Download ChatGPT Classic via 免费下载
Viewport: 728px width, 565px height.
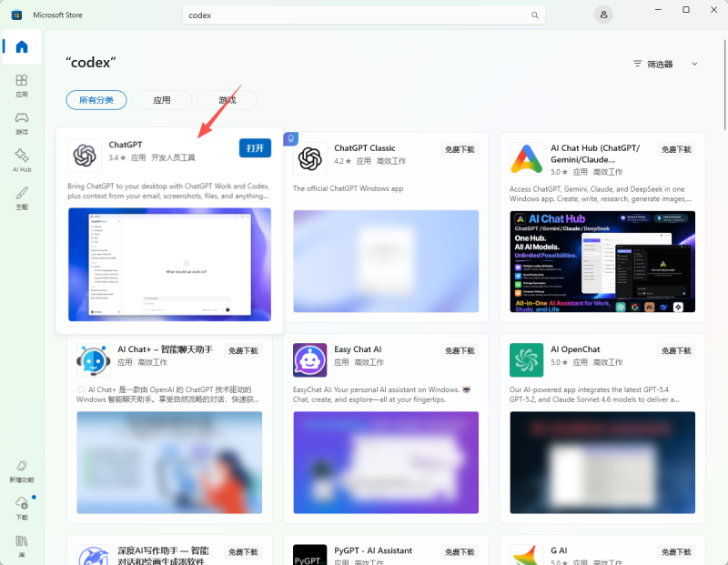point(460,149)
